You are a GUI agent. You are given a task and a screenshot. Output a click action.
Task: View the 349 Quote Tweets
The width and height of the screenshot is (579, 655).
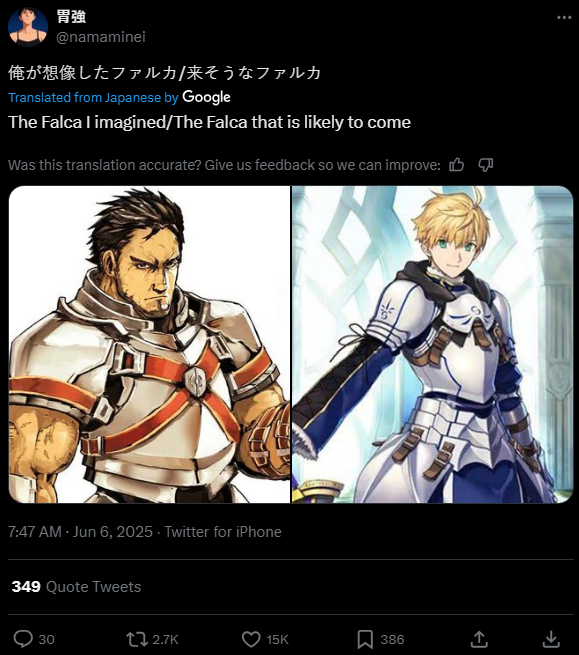pos(76,587)
